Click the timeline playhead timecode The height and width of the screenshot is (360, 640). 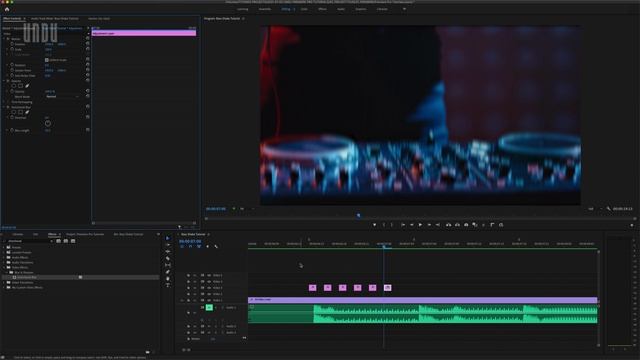point(190,242)
